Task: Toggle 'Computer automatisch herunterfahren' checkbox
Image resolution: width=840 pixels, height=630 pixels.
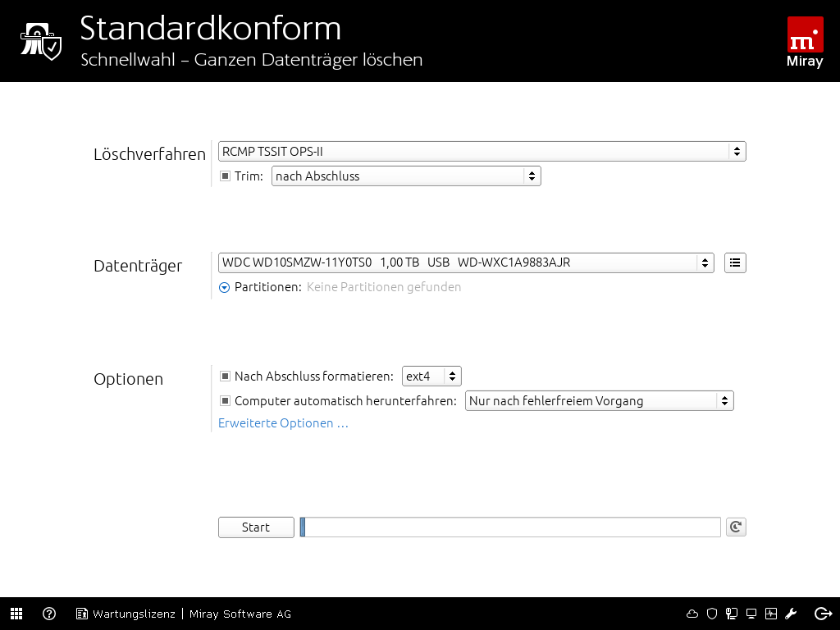Action: tap(226, 401)
